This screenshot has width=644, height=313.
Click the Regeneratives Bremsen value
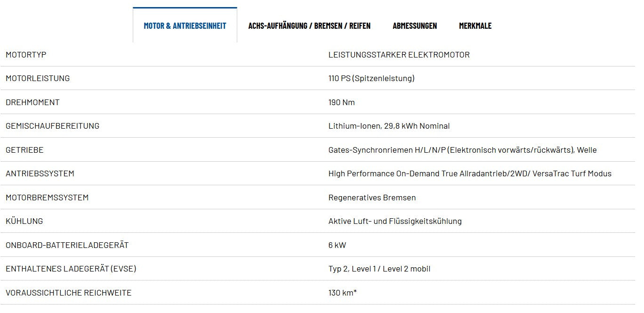pos(372,198)
